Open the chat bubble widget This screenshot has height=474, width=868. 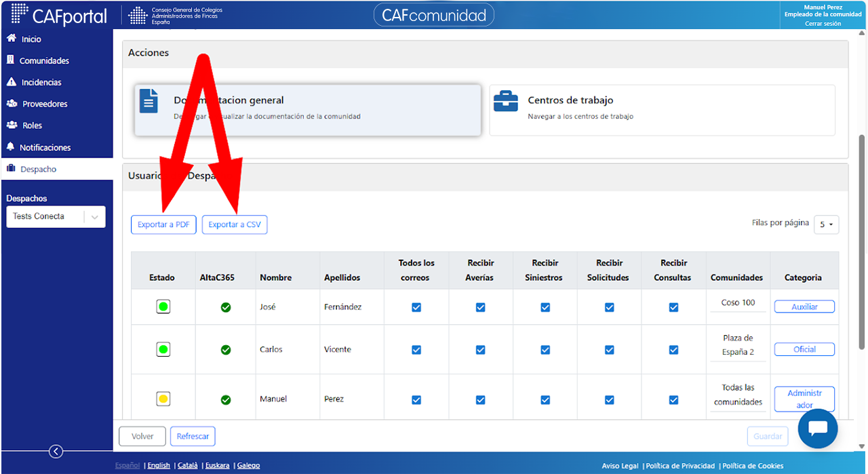click(x=818, y=429)
